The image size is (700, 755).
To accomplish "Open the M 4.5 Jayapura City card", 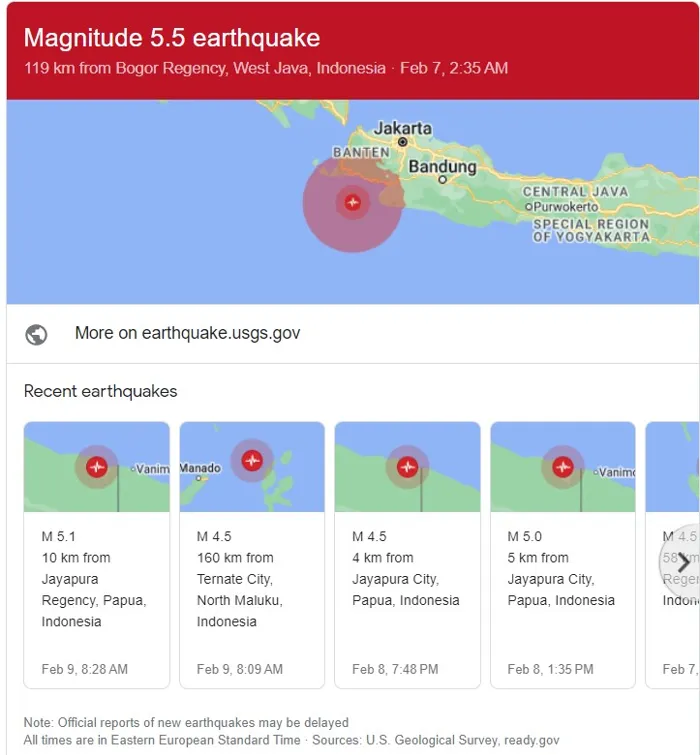I will (x=407, y=555).
